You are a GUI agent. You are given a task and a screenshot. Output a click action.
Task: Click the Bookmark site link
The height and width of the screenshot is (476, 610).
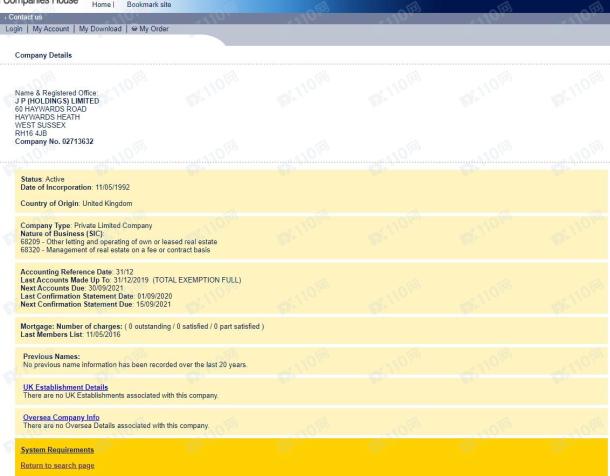149,5
